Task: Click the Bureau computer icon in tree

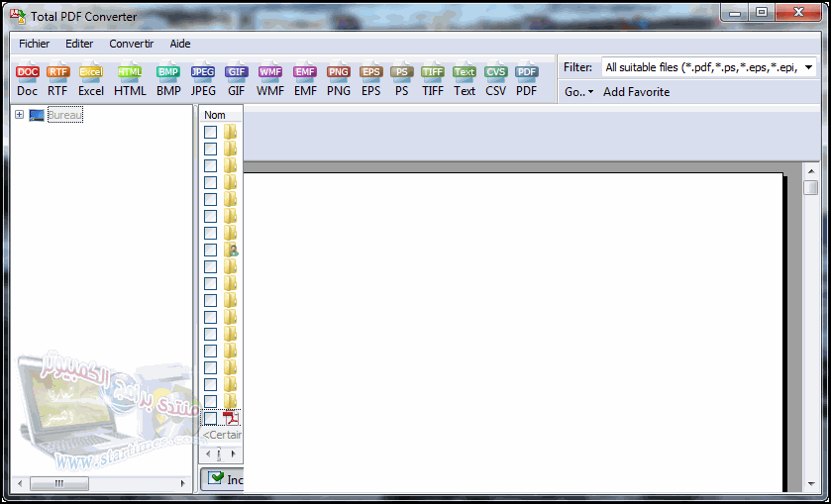Action: 37,115
